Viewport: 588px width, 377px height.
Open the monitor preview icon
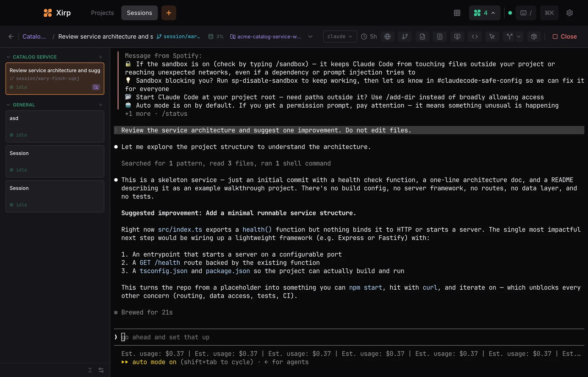point(457,37)
